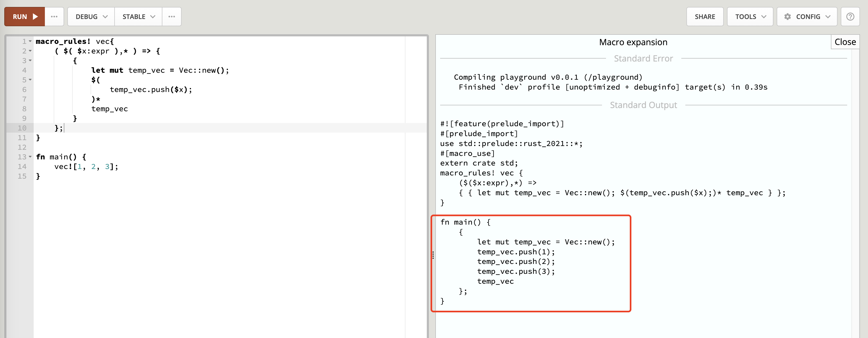Expand the TOOLS dropdown menu

click(x=750, y=17)
